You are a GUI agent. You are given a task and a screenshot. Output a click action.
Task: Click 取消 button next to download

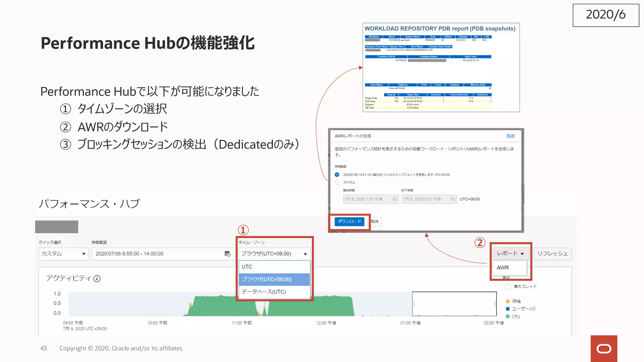(x=375, y=222)
